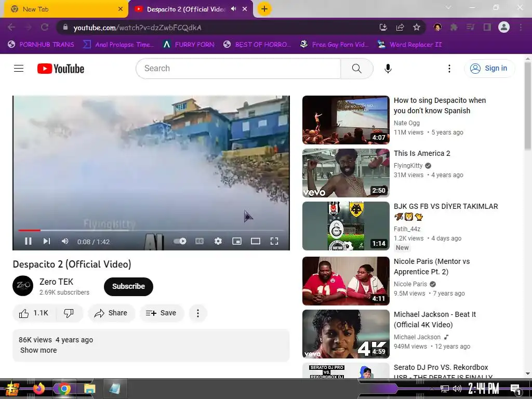Go back in browser history
The width and height of the screenshot is (532, 399).
(11, 27)
